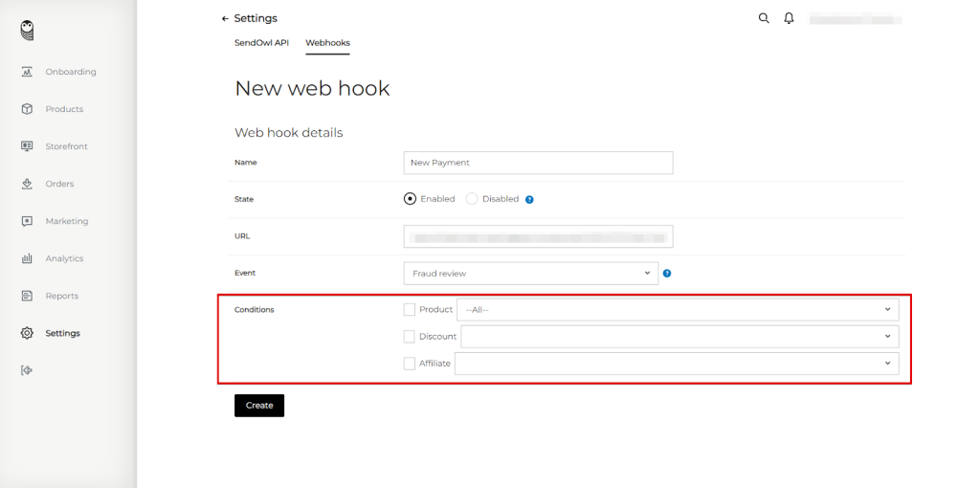Select the Enabled state radio button
Image resolution: width=980 pixels, height=488 pixels.
tap(411, 199)
